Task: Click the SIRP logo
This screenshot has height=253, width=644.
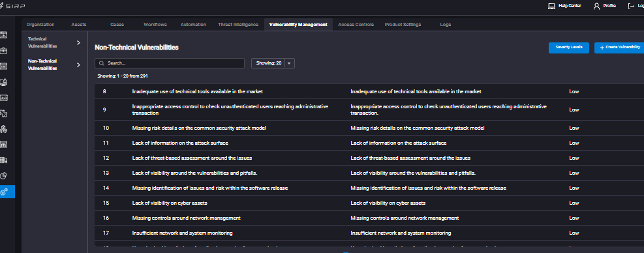Action: pyautogui.click(x=14, y=6)
